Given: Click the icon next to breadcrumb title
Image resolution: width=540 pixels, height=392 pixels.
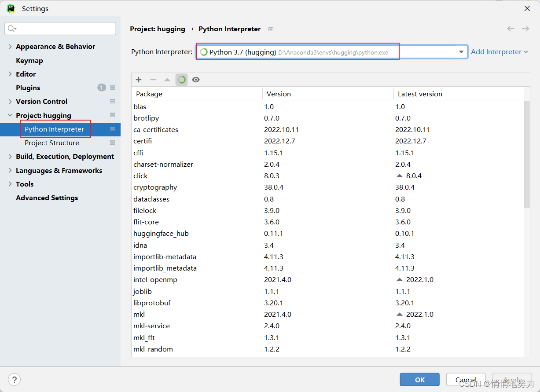Looking at the screenshot, I should click(271, 29).
